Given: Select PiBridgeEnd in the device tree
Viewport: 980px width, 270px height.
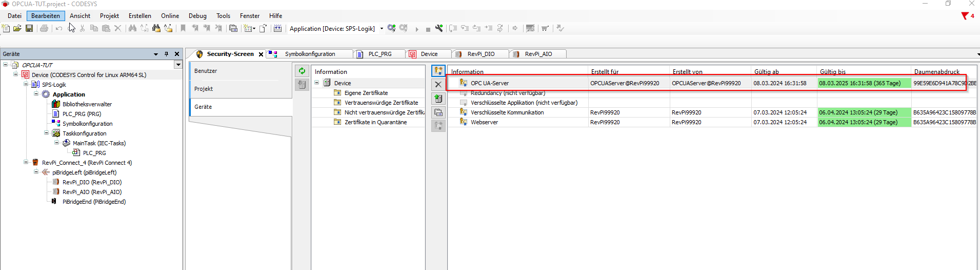Looking at the screenshot, I should point(94,202).
